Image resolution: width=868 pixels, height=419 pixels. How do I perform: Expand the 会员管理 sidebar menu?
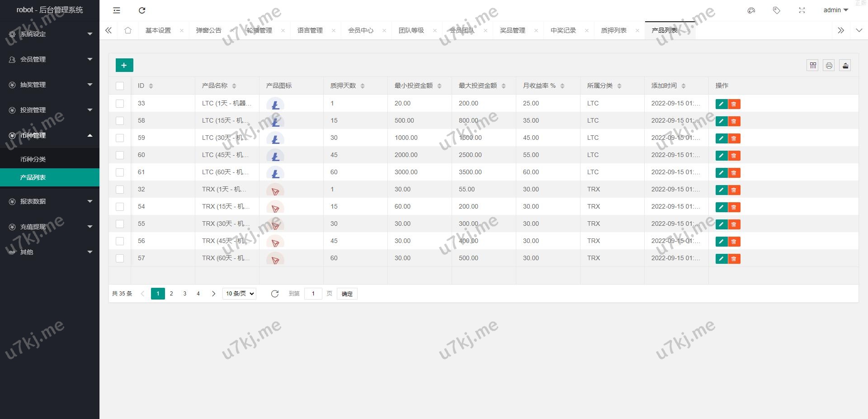50,59
